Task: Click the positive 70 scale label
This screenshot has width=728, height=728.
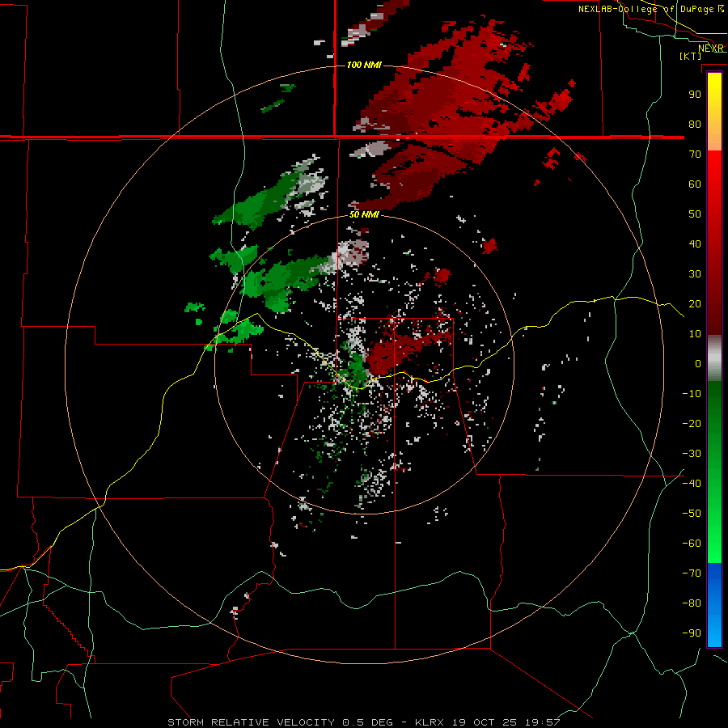Action: [x=695, y=154]
